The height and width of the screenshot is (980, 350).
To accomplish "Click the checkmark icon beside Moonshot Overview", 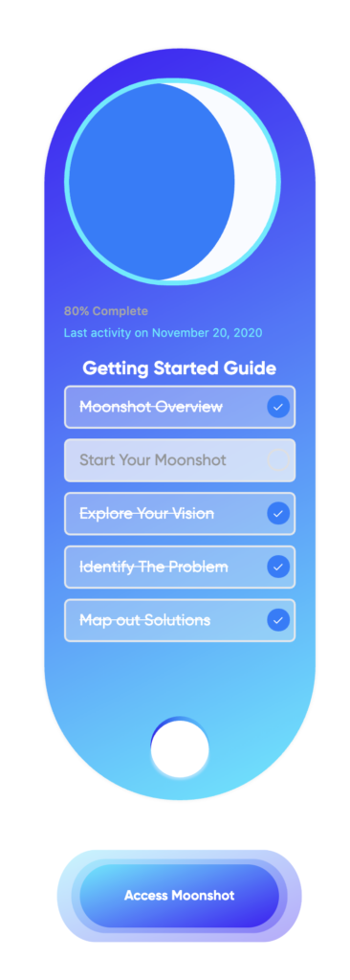I will pyautogui.click(x=278, y=407).
